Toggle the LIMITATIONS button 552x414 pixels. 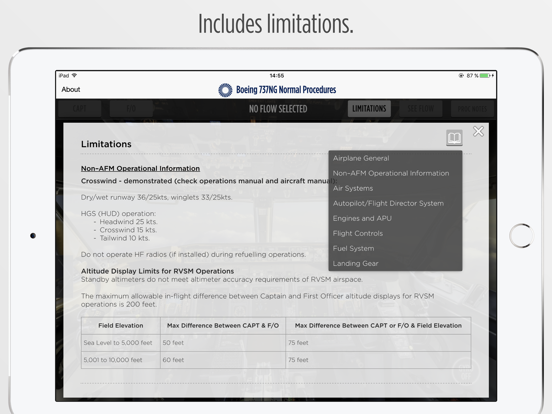point(369,108)
